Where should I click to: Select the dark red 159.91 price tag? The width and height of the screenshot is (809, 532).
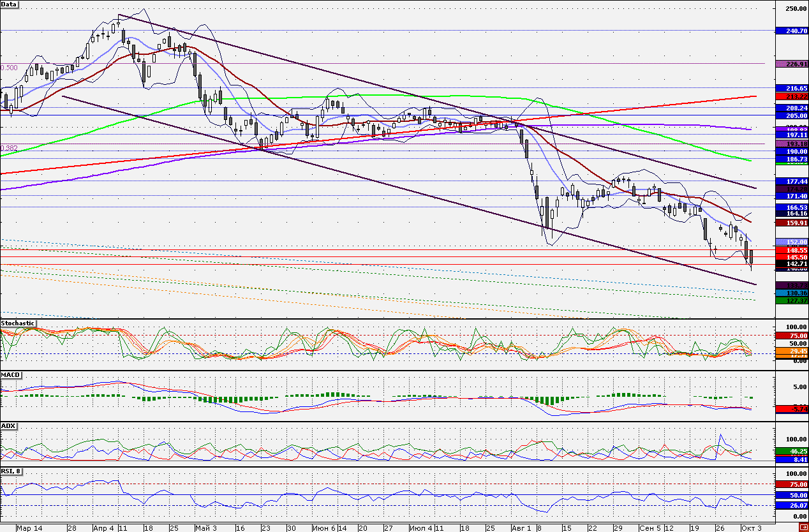point(790,223)
